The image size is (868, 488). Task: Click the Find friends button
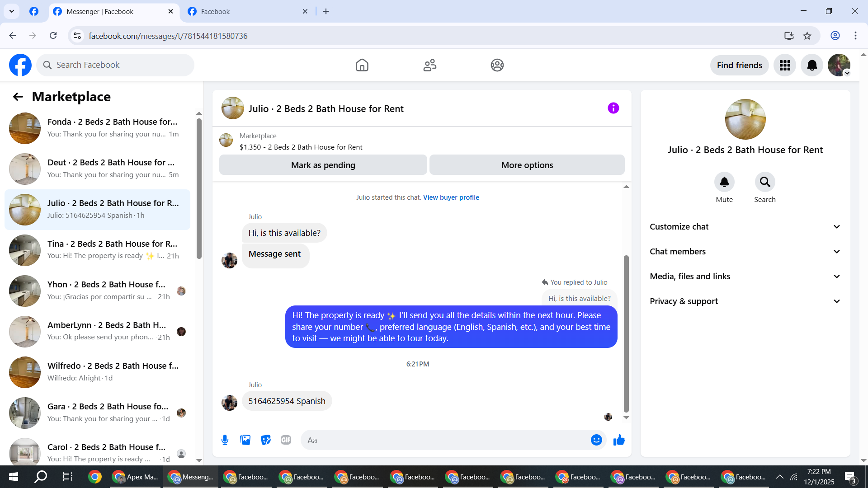pos(740,66)
